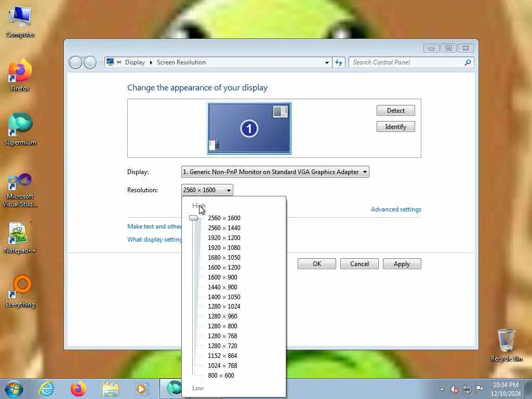
Task: Select 1024 × 768 resolution
Action: (222, 365)
